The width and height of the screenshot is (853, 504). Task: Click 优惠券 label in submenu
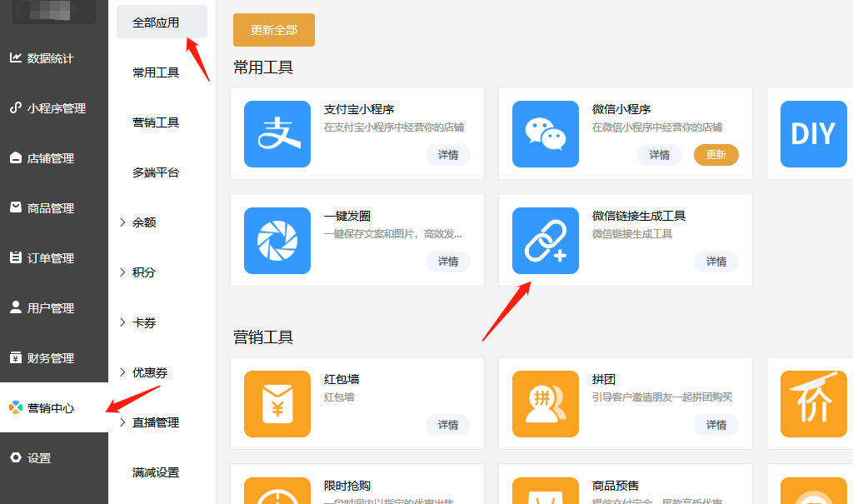pyautogui.click(x=150, y=373)
